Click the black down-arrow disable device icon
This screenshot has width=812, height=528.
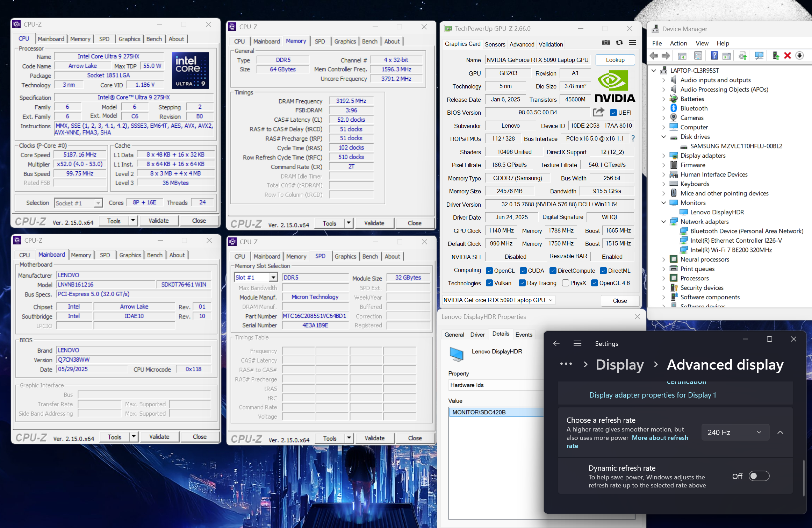click(799, 56)
